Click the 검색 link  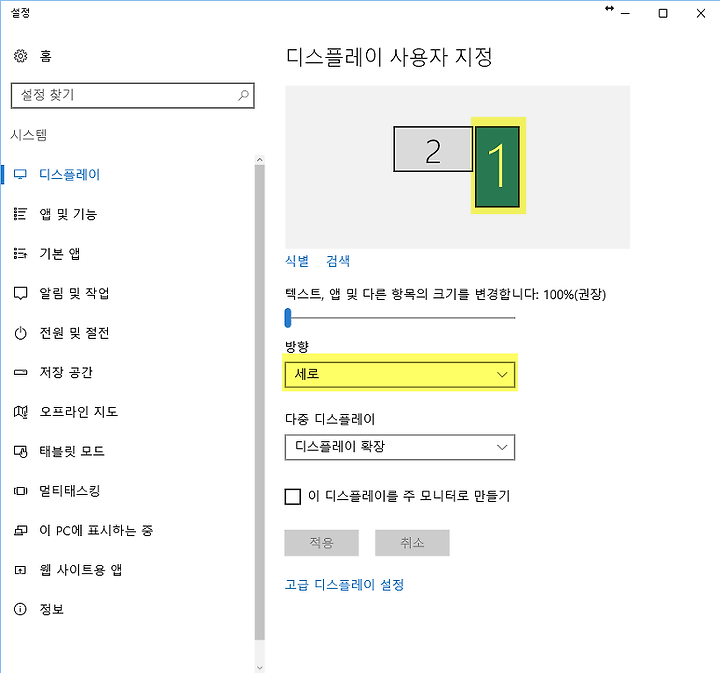(338, 261)
